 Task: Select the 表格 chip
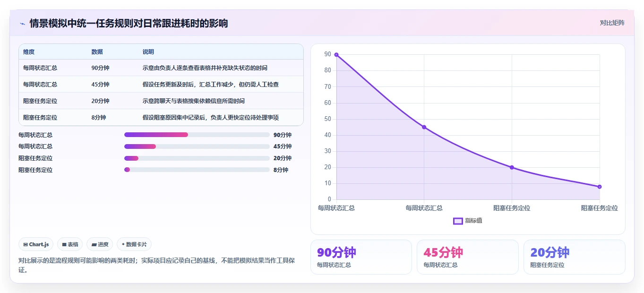coord(70,244)
